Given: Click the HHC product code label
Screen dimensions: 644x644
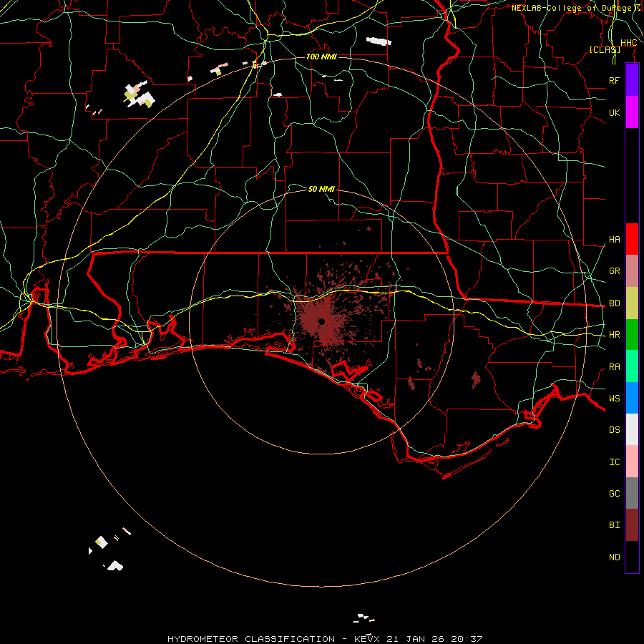Looking at the screenshot, I should (x=628, y=43).
